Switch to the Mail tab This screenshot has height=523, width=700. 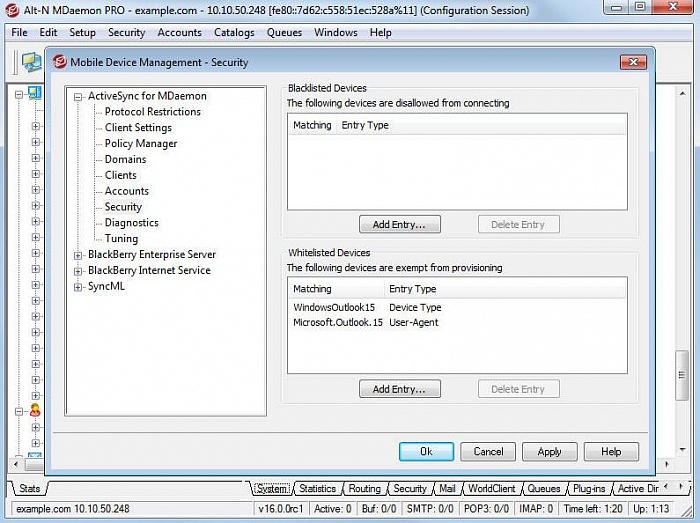447,489
